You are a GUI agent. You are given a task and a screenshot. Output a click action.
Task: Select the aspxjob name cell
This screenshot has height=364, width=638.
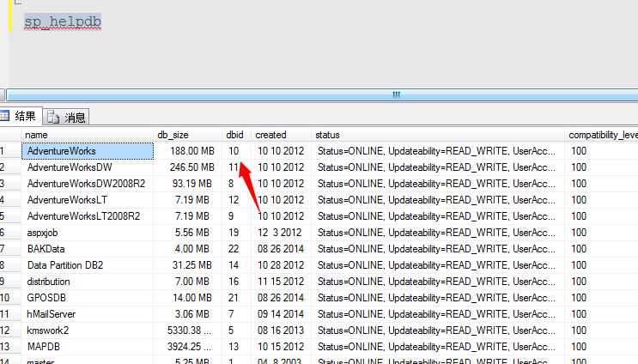click(x=88, y=233)
